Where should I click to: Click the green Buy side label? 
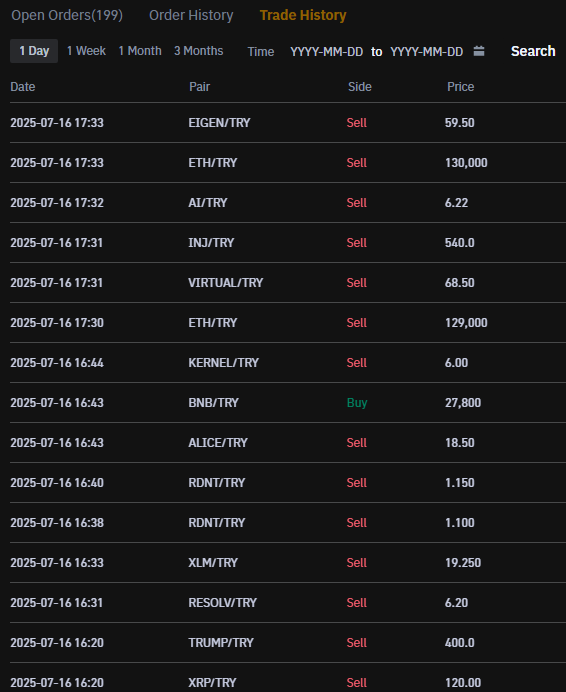357,403
